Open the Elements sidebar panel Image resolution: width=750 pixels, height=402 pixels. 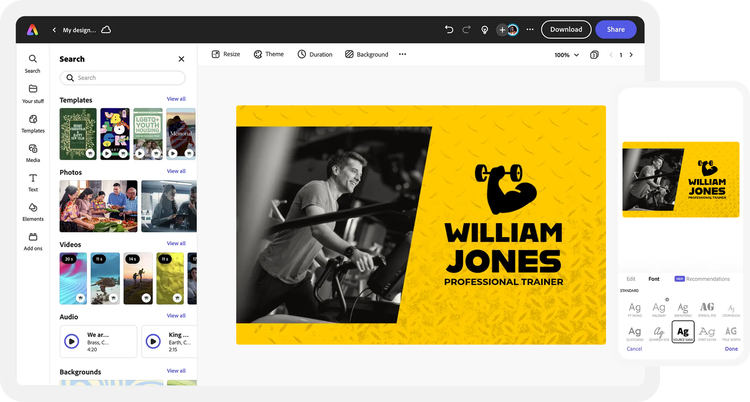[x=33, y=210]
